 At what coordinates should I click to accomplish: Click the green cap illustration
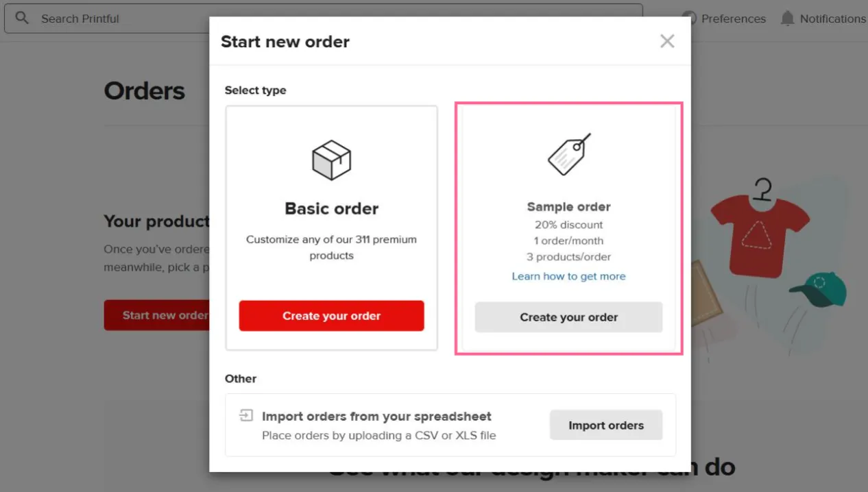coord(818,288)
